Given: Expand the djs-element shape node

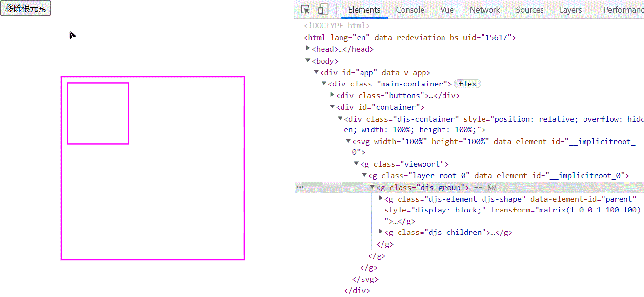Looking at the screenshot, I should click(x=381, y=199).
